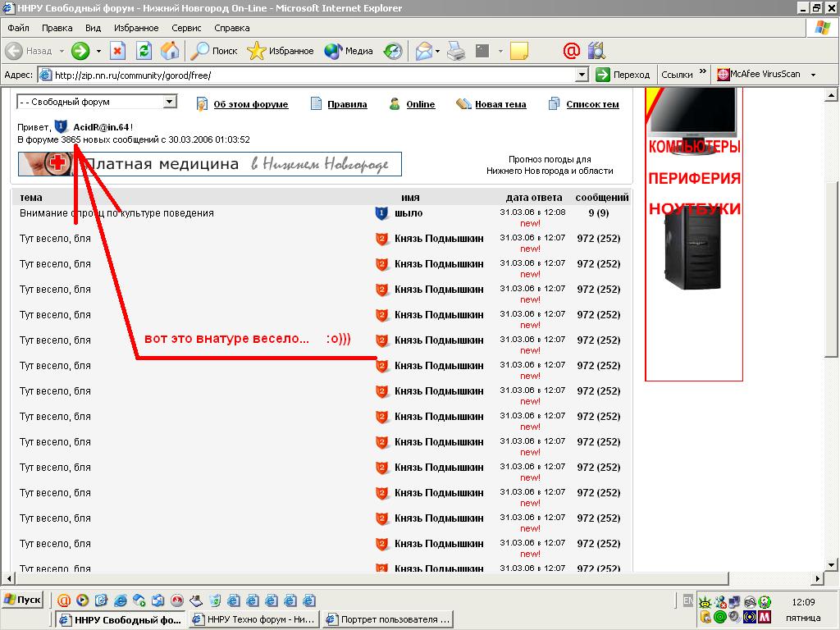Click the Stop loading toolbar icon
The height and width of the screenshot is (630, 840).
(117, 51)
